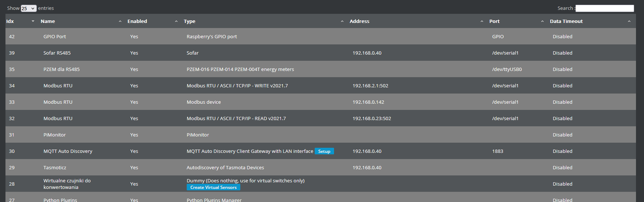Screen dimensions: 644x202
Task: Click address 192.168.0.23:502
Action: (372, 118)
